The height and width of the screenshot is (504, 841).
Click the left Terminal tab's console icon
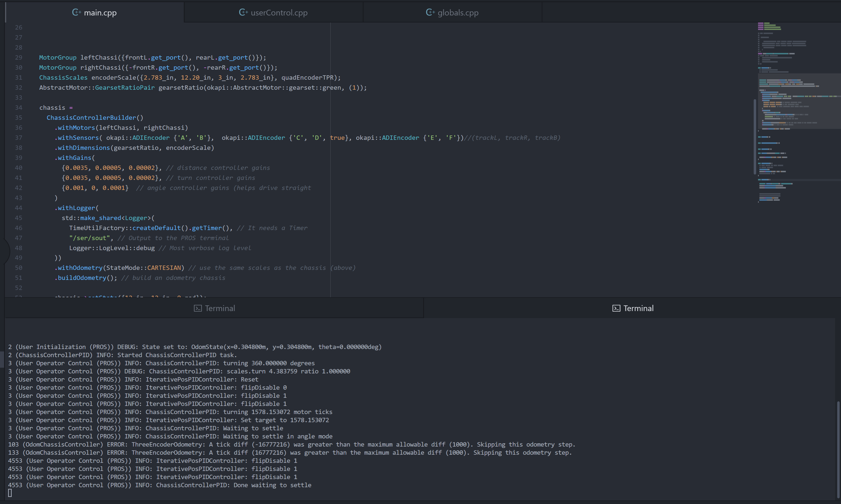coord(198,308)
